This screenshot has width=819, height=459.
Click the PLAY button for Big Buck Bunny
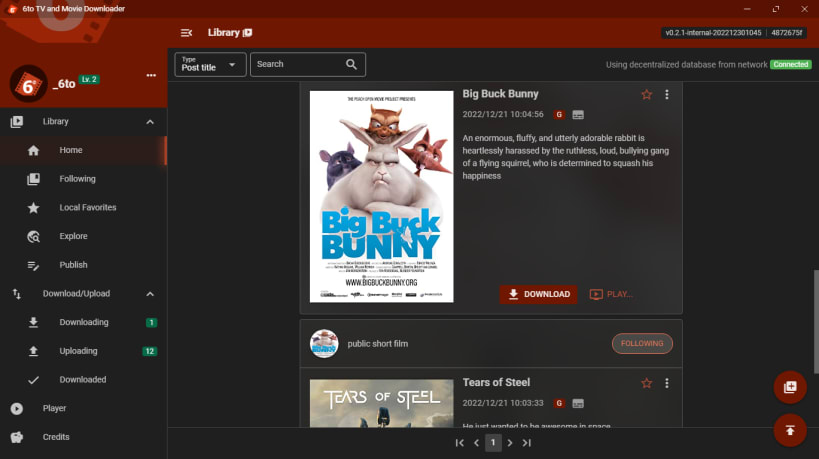611,295
